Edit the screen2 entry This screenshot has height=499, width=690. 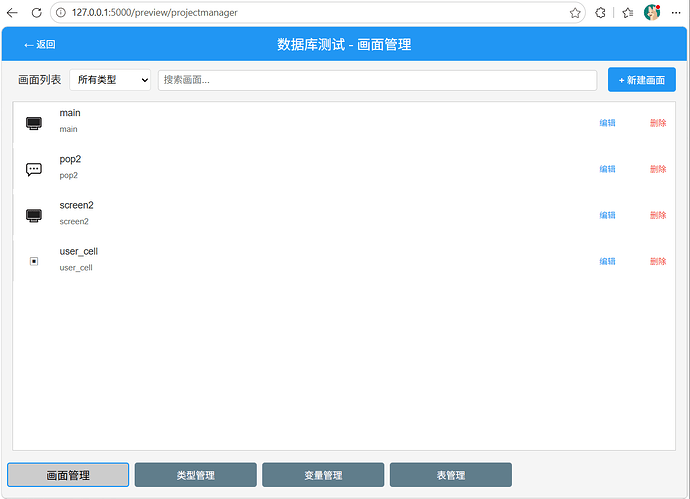(x=607, y=215)
